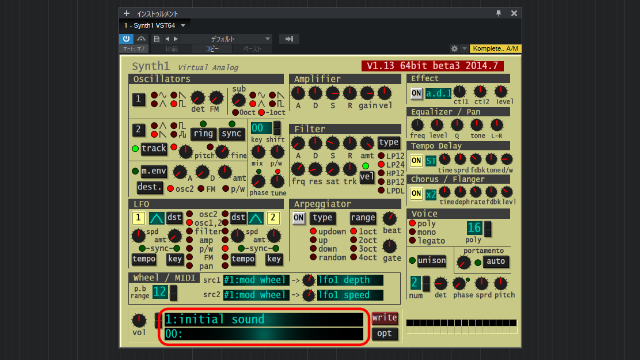The image size is (640, 360).
Task: Select LFO 2 triangle waveform icon
Action: pos(256,218)
